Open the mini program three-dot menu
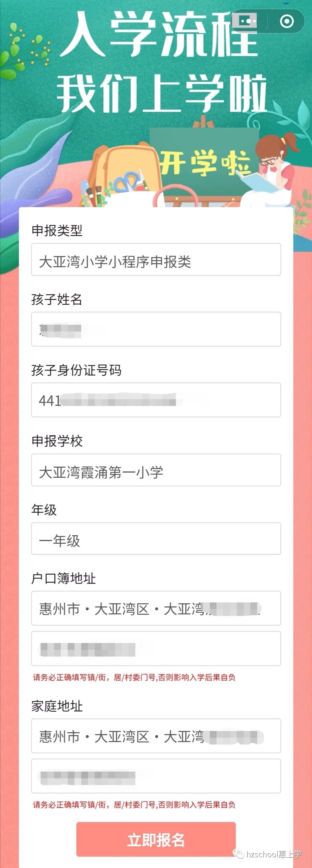The width and height of the screenshot is (312, 868). pos(249,21)
